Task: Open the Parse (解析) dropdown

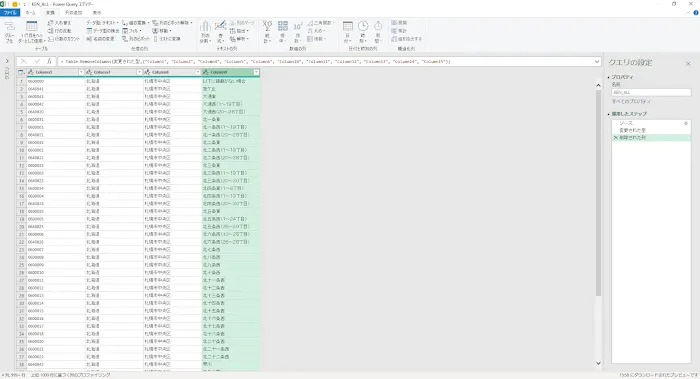Action: (239, 39)
